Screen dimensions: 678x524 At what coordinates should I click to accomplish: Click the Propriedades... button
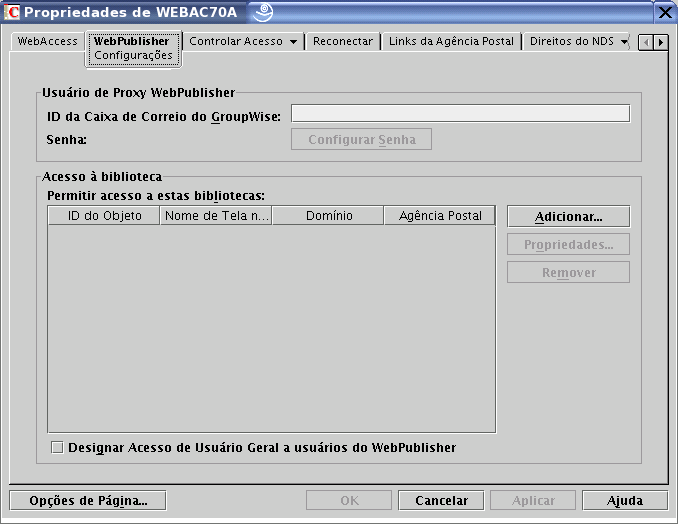click(x=568, y=244)
